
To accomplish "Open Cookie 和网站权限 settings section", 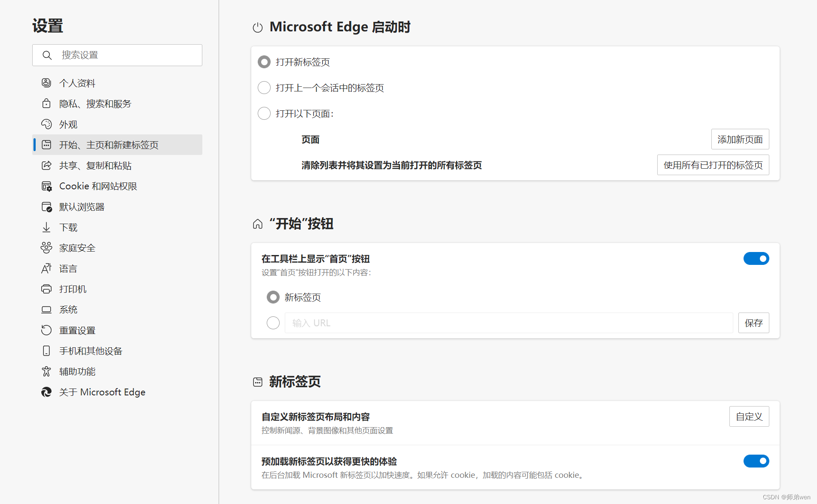I will tap(117, 186).
